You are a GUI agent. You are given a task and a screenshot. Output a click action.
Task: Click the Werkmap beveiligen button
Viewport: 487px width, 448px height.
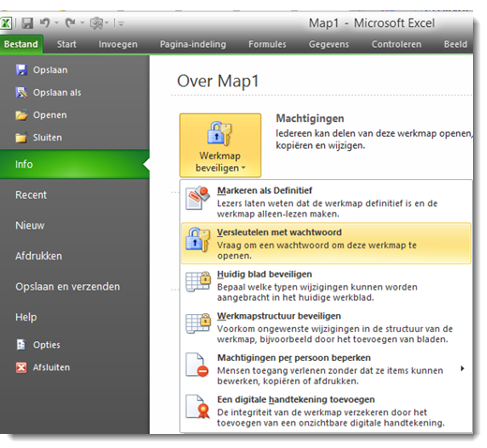coord(220,145)
